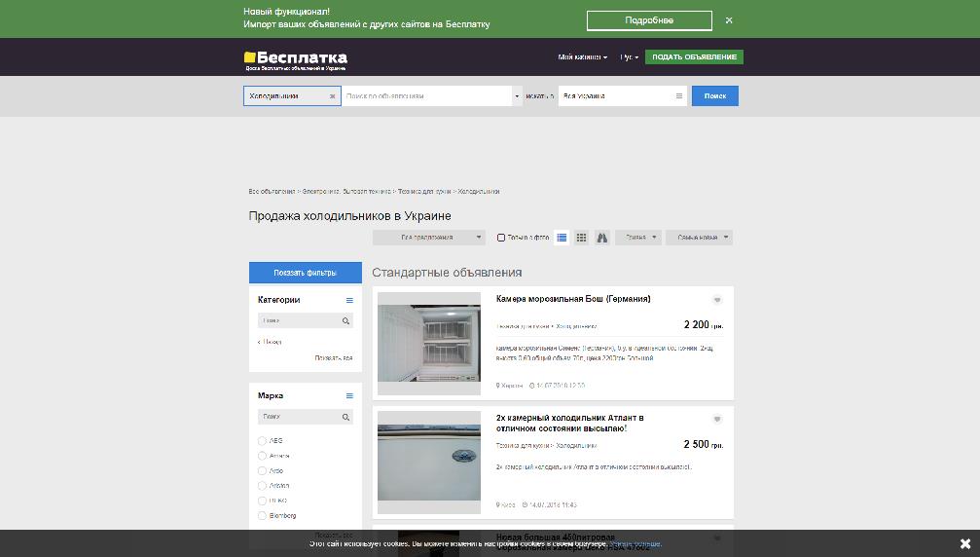Select Ariston brand radio button
Image resolution: width=980 pixels, height=557 pixels.
click(262, 486)
